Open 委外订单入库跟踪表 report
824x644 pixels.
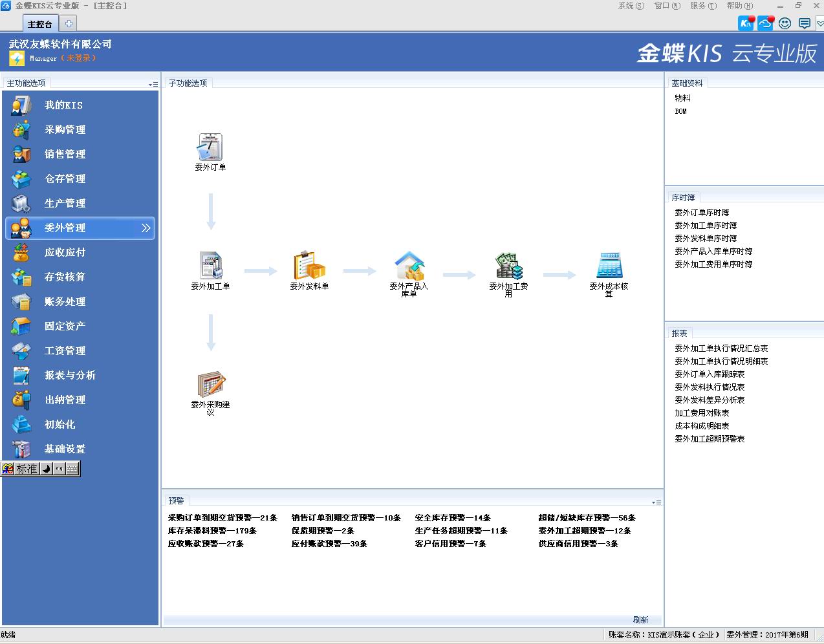(710, 374)
